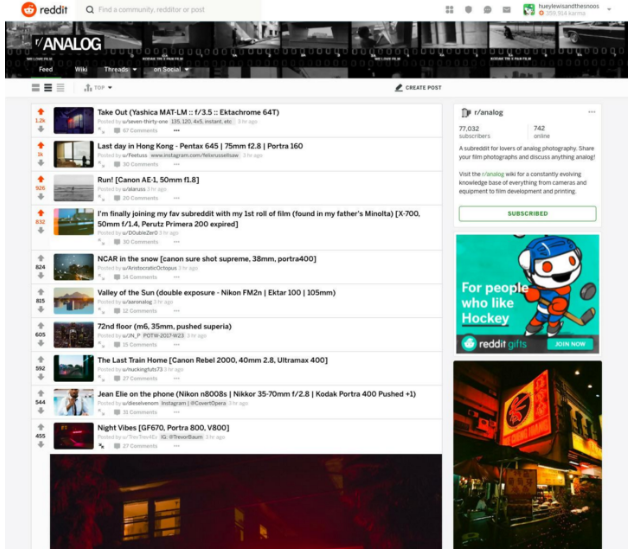Open The Last Train Home post title

213,360
